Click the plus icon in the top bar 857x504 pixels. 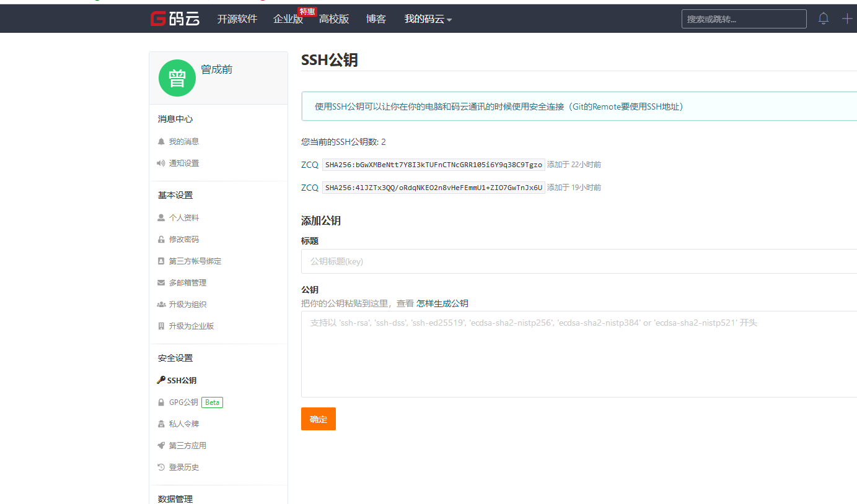[x=847, y=19]
